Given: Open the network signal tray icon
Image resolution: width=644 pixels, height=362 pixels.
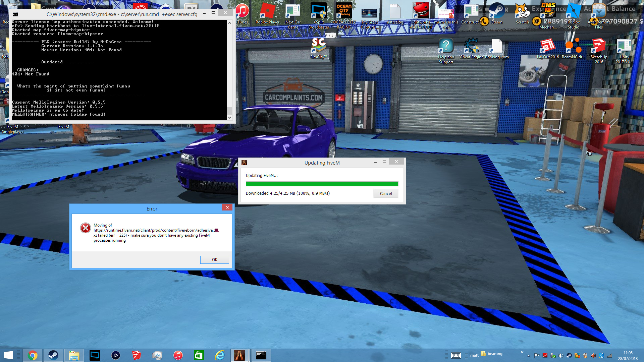Looking at the screenshot, I should (x=609, y=356).
